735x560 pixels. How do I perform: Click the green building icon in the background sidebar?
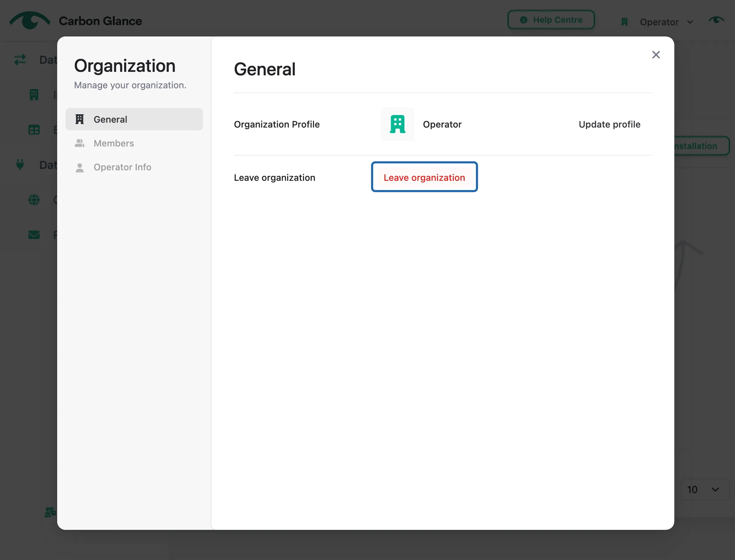pyautogui.click(x=34, y=95)
